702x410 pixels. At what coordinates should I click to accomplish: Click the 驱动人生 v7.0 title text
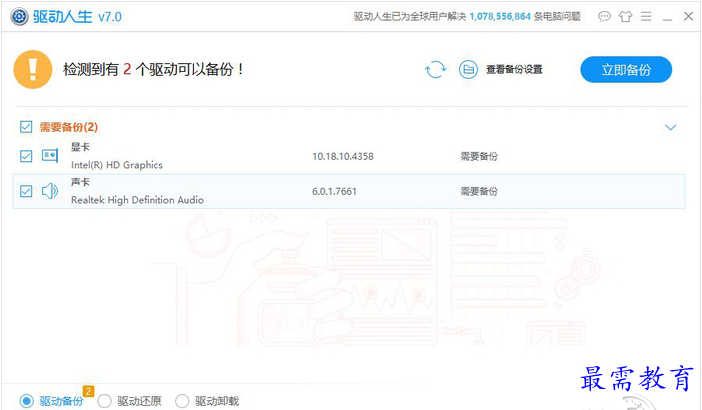[x=77, y=17]
